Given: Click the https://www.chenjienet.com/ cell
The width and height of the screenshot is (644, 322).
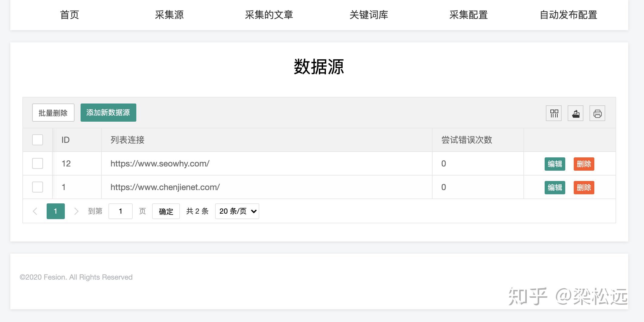Looking at the screenshot, I should [267, 187].
